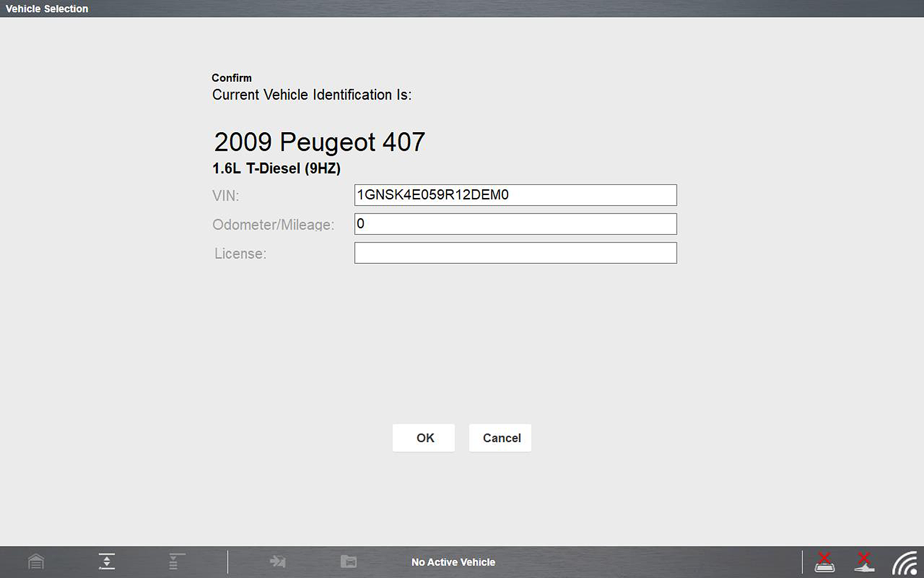Check the scan module connection status icon
The width and height of the screenshot is (924, 578).
click(x=824, y=562)
